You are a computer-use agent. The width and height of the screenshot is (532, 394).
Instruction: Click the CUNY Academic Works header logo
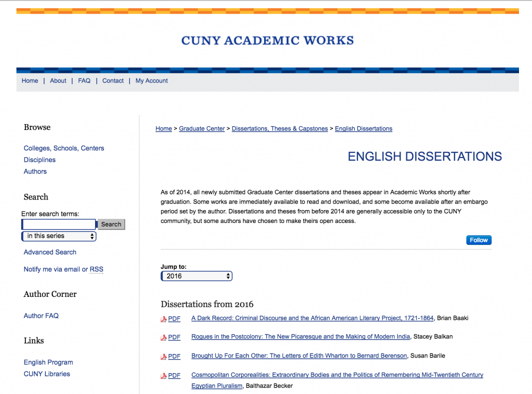pos(268,41)
